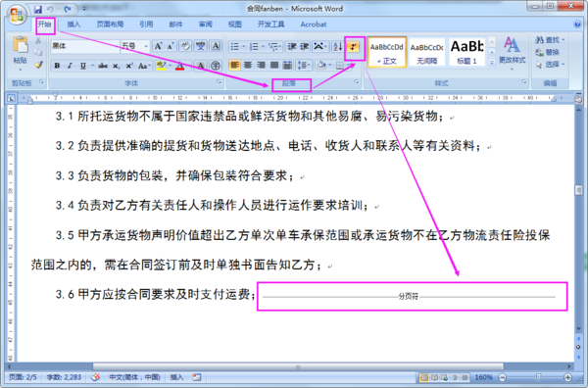Click the Save icon in quick access toolbar

click(x=37, y=9)
